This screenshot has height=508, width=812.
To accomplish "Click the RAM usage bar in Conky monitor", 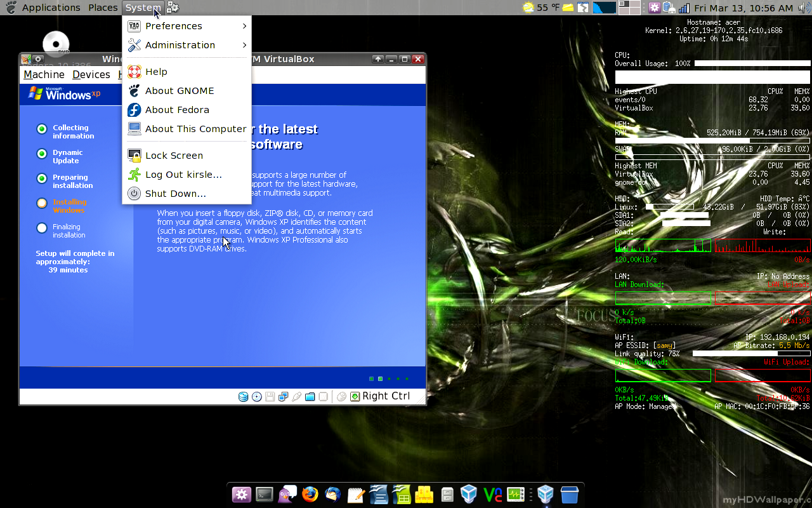I will (x=712, y=141).
